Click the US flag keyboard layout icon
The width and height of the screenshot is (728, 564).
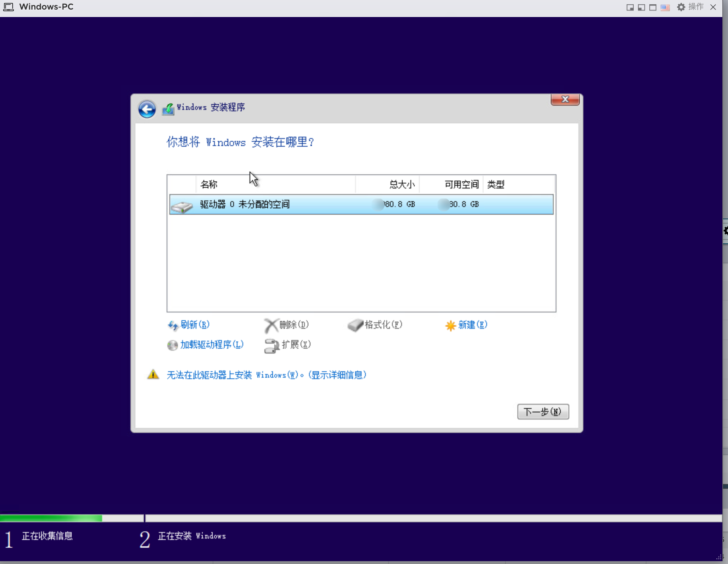[x=665, y=7]
